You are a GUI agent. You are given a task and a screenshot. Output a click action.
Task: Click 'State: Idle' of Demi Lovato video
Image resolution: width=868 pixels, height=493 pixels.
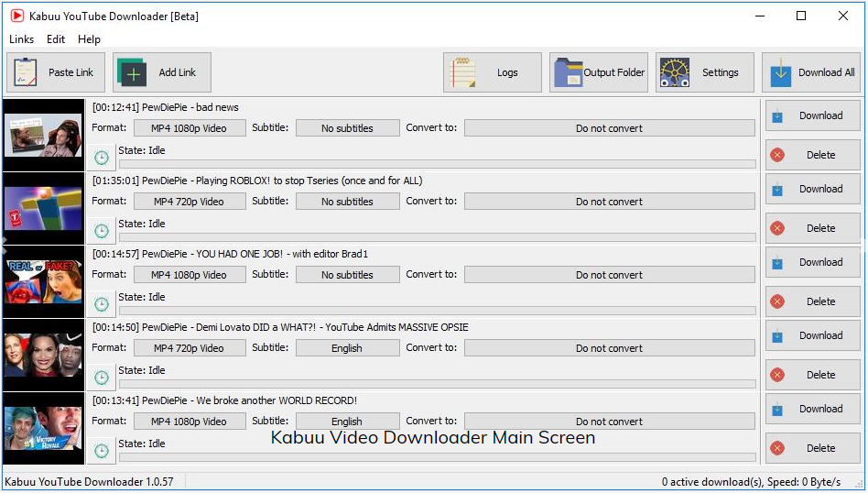(x=142, y=370)
